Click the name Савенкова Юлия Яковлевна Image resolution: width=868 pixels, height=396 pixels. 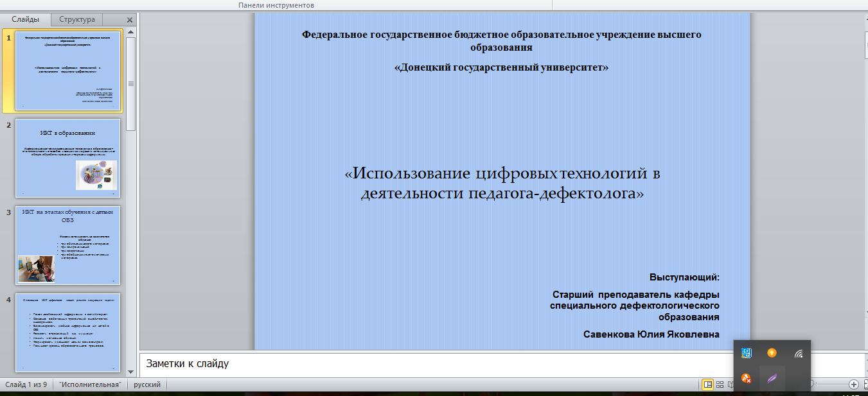[x=651, y=334]
